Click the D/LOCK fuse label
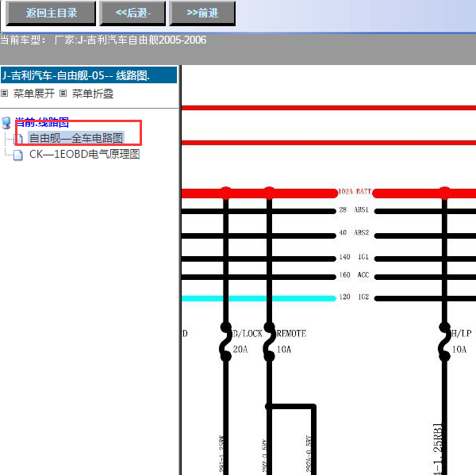The height and width of the screenshot is (475, 476). (248, 334)
